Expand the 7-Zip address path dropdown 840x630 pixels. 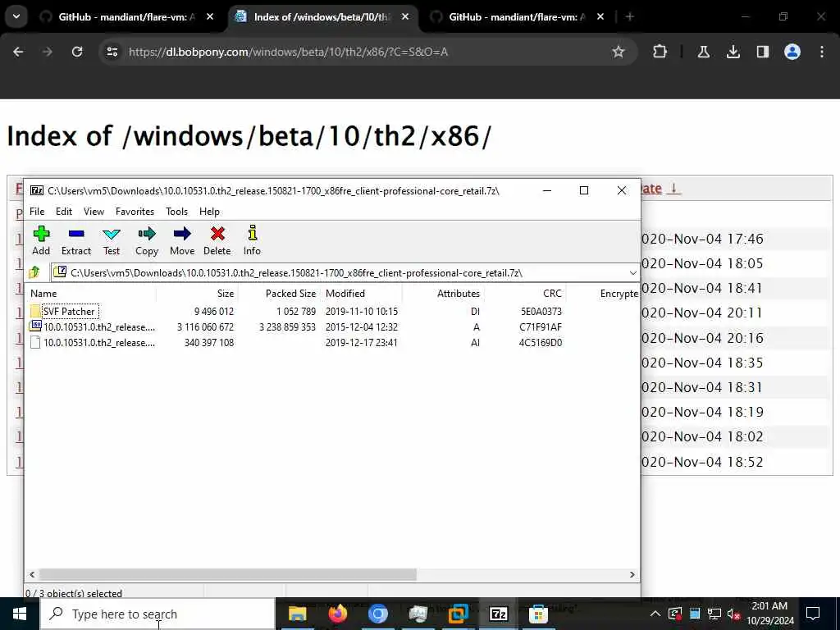(632, 272)
